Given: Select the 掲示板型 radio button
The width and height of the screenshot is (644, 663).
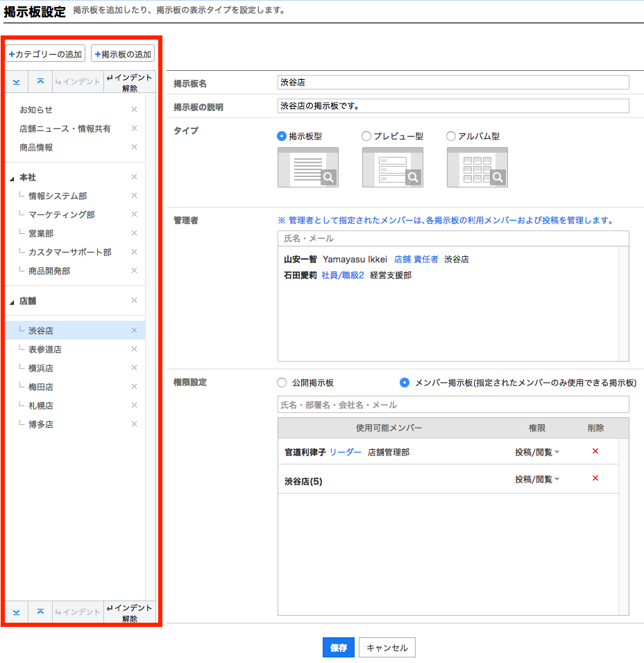Looking at the screenshot, I should coord(282,137).
